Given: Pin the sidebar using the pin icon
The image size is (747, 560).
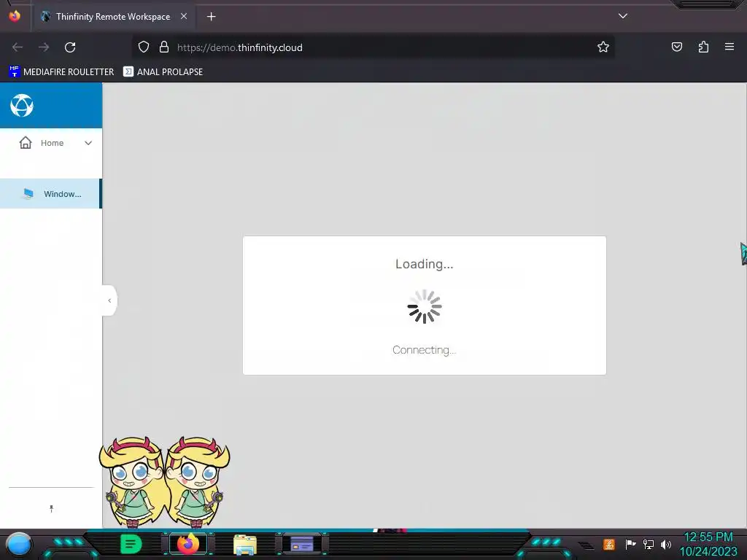Looking at the screenshot, I should 52,508.
